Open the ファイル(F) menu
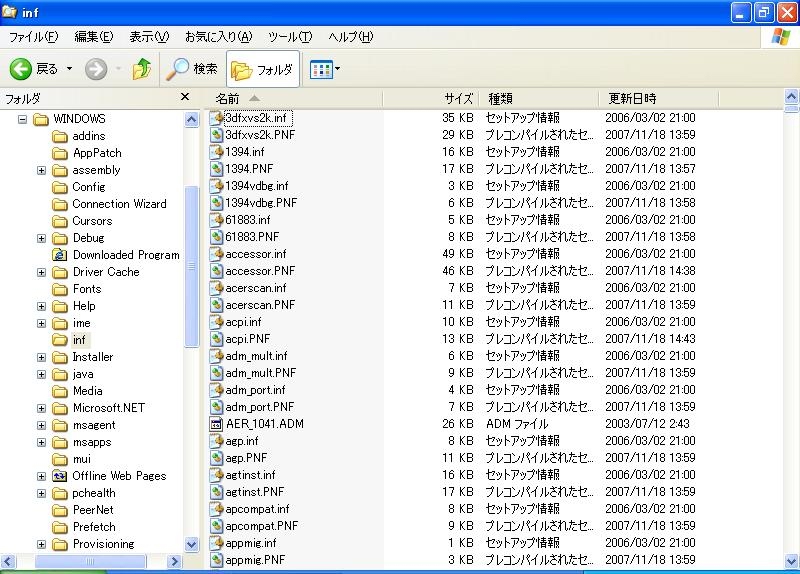This screenshot has width=800, height=574. 33,37
